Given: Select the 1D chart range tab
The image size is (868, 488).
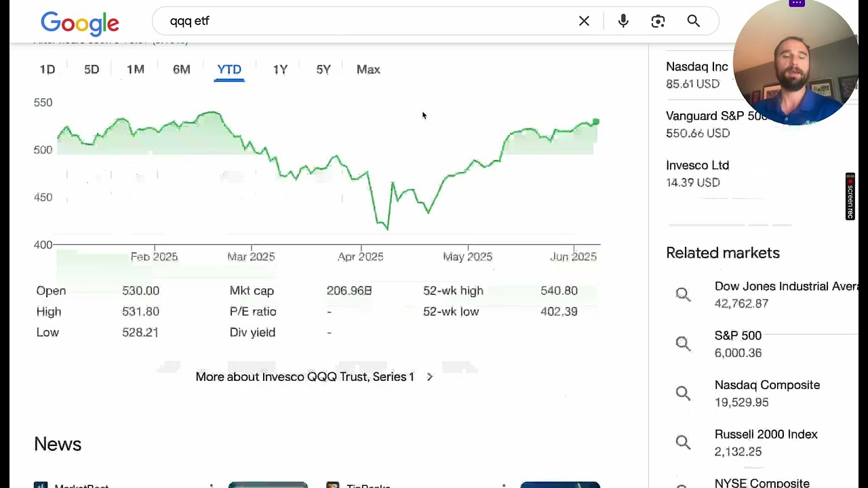Looking at the screenshot, I should pos(47,69).
